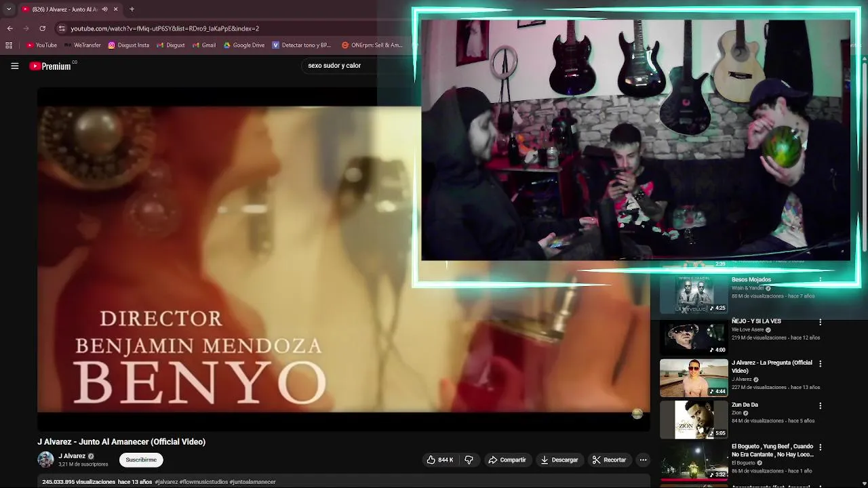Click the Suscribirme button
The width and height of the screenshot is (868, 488).
point(141,460)
